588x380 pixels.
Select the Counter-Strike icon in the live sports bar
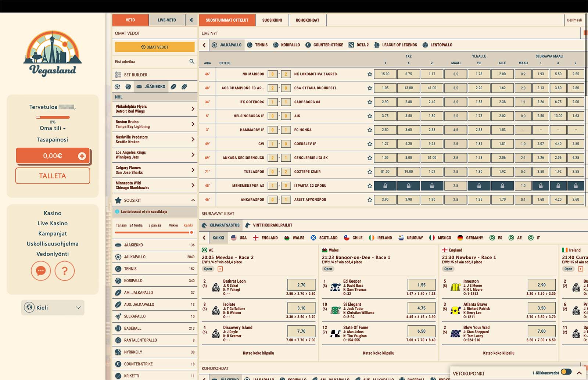click(x=308, y=45)
